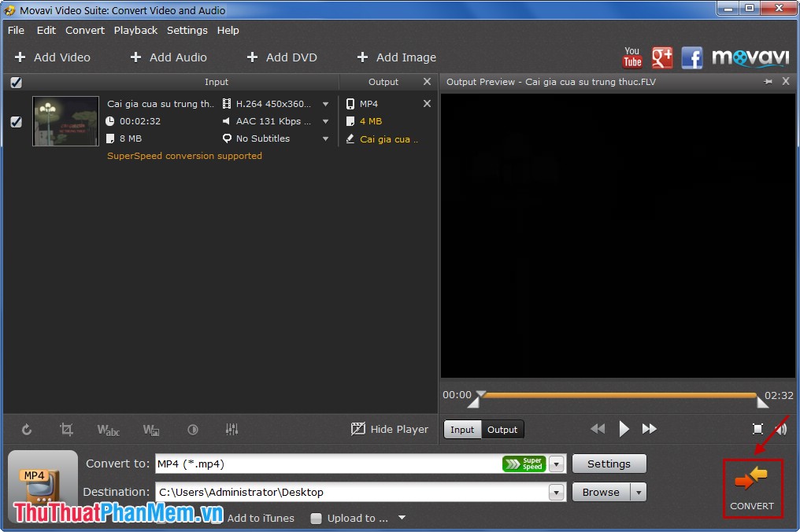Screen dimensions: 800x532
Task: Open the Crop tool
Action: (67, 430)
